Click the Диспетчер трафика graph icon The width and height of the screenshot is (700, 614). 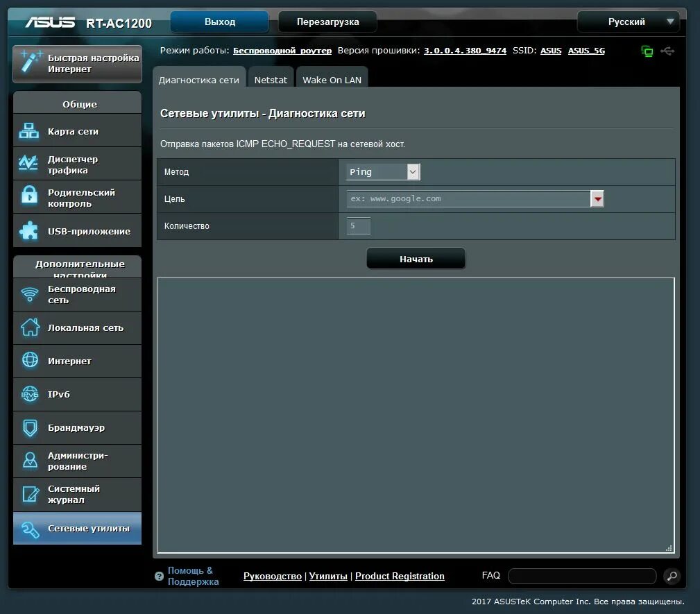pyautogui.click(x=28, y=162)
